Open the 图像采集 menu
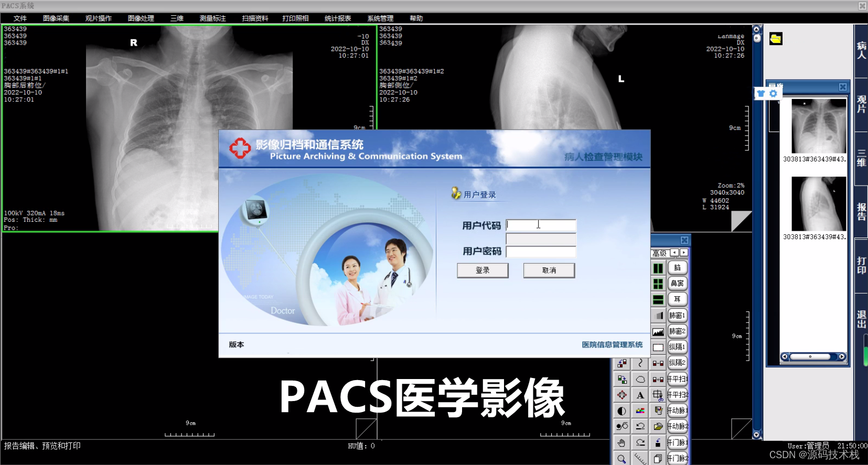The width and height of the screenshot is (868, 465). [x=56, y=18]
